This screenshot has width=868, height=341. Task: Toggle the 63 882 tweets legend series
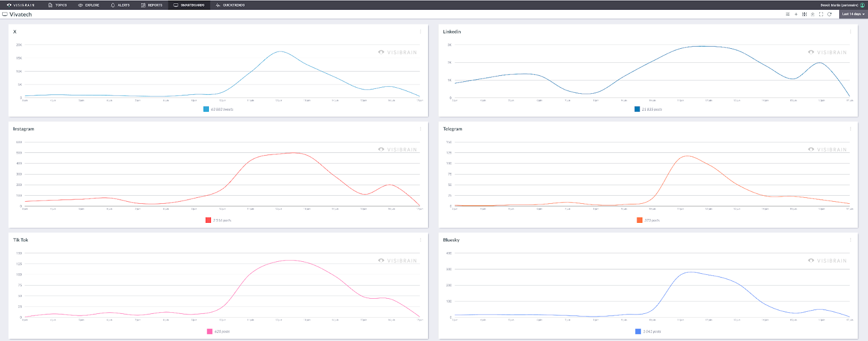point(218,109)
